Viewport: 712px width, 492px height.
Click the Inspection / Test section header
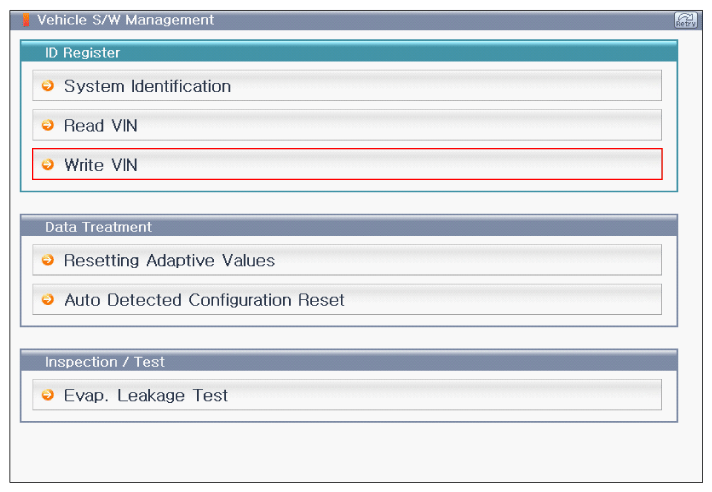click(105, 362)
